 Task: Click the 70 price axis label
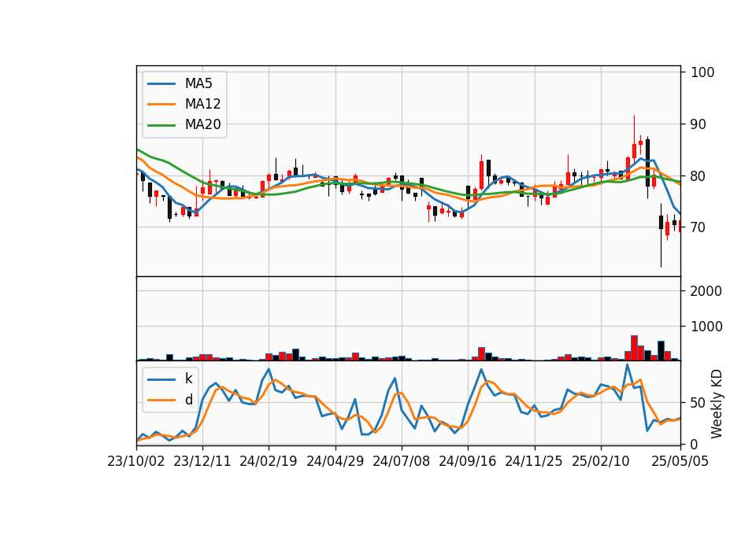click(x=699, y=227)
